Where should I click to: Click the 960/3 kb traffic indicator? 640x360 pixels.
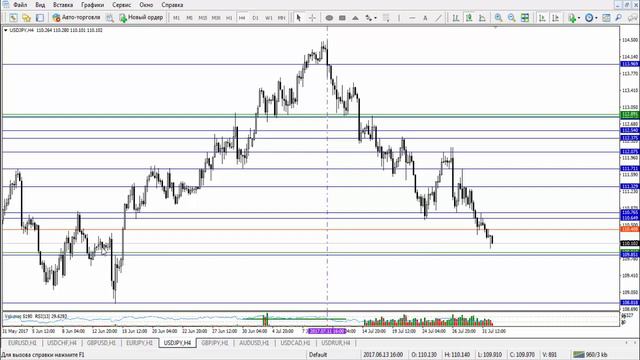pos(597,354)
